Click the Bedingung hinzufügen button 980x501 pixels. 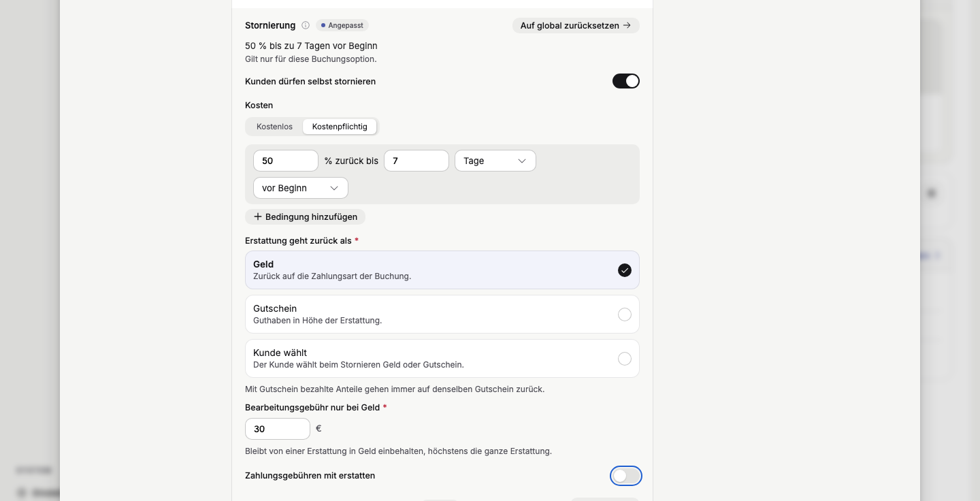[306, 216]
